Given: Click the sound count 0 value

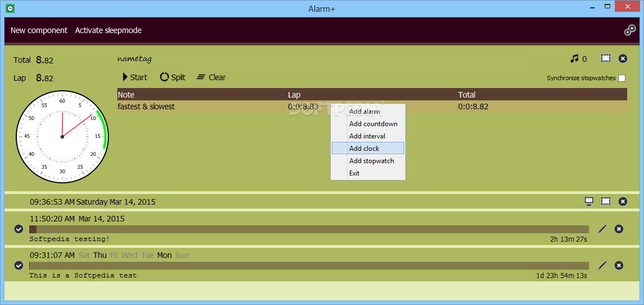Looking at the screenshot, I should [584, 59].
